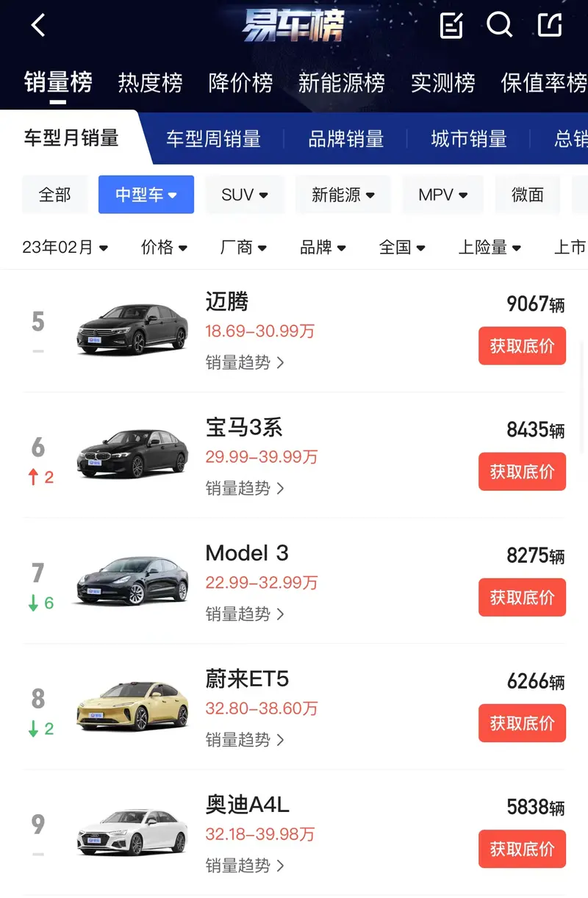
Task: Open the edit note icon
Action: pos(451,26)
